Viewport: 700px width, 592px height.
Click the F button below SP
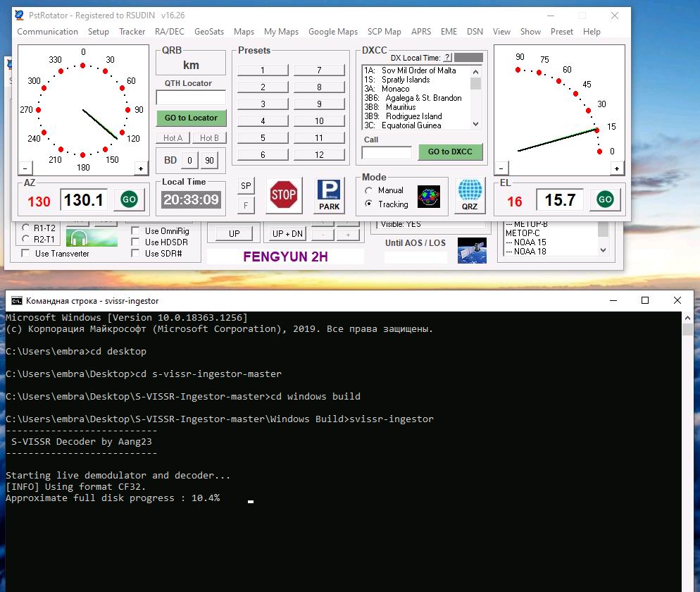pos(246,206)
